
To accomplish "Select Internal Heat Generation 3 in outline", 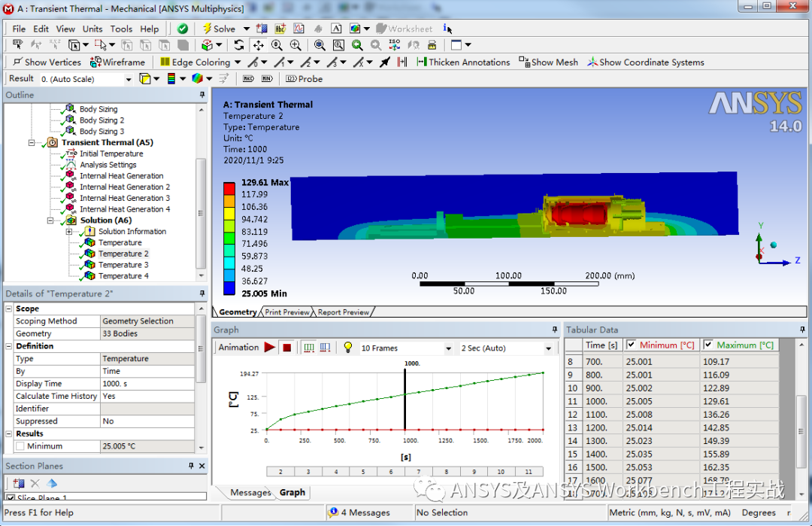I will point(124,198).
